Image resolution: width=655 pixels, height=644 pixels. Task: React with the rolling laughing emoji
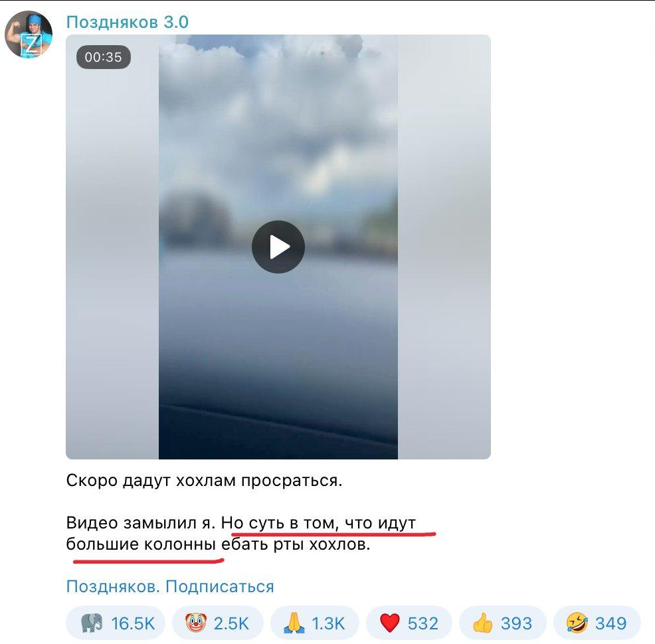point(577,623)
